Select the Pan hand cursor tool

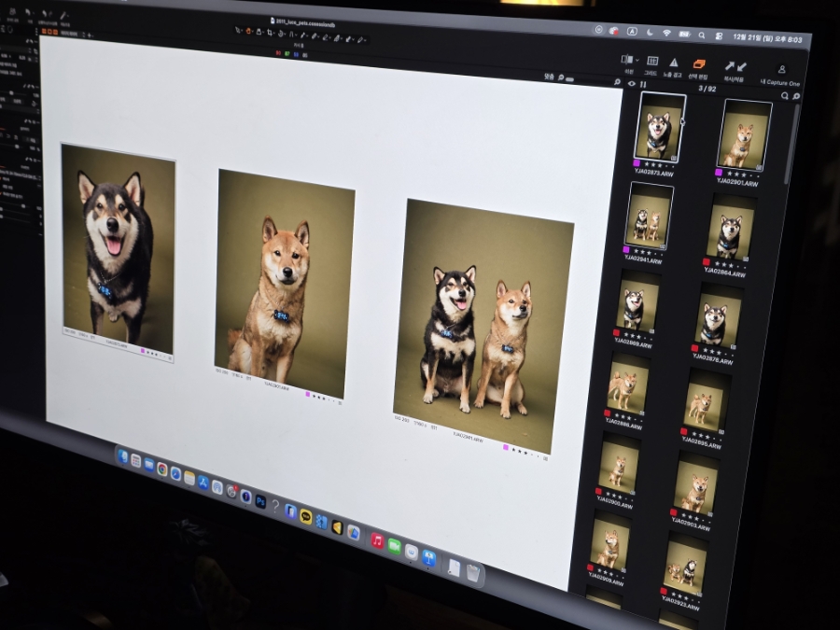(x=248, y=31)
